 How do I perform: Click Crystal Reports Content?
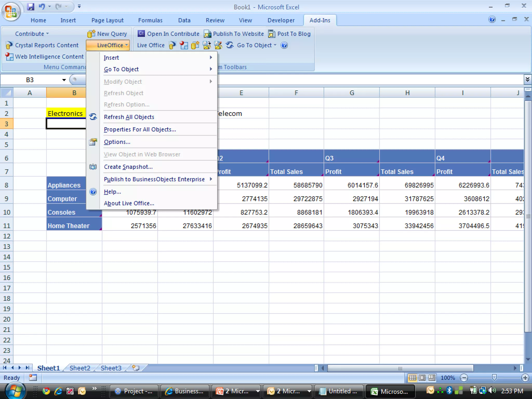tap(42, 45)
